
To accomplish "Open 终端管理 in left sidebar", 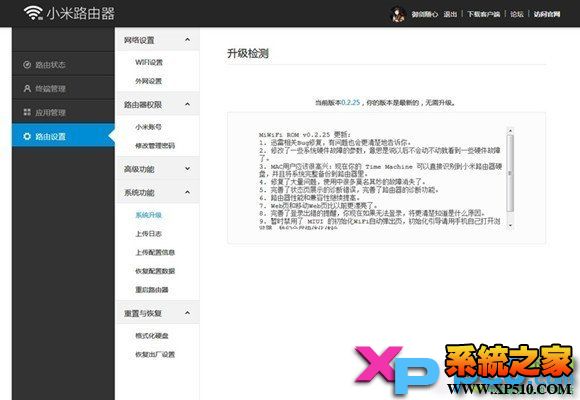I will pyautogui.click(x=63, y=88).
